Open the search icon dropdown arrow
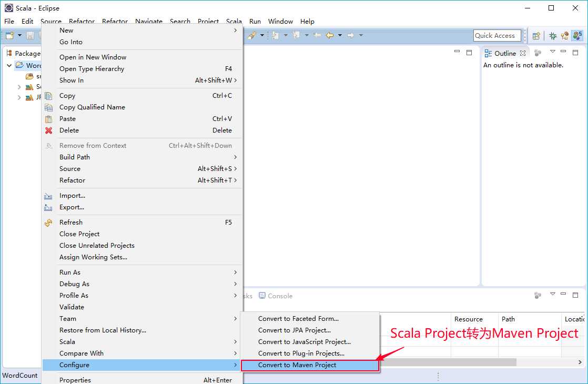The height and width of the screenshot is (384, 588). [x=262, y=35]
